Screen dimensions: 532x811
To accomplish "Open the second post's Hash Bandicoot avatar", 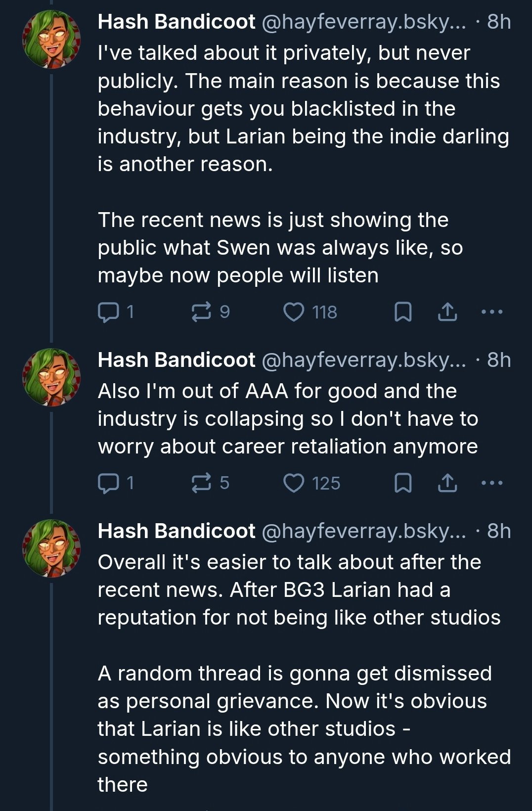I will pos(51,377).
